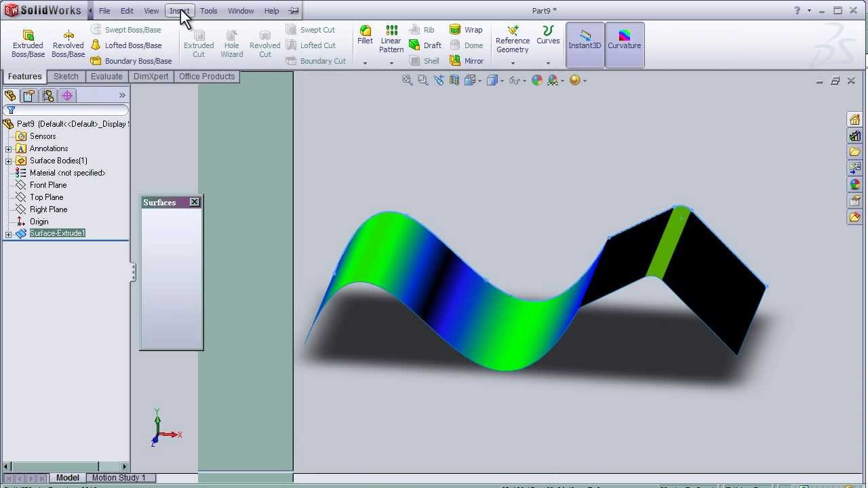The width and height of the screenshot is (868, 488).
Task: Open the DimXpertManager tab icon
Action: [x=67, y=96]
